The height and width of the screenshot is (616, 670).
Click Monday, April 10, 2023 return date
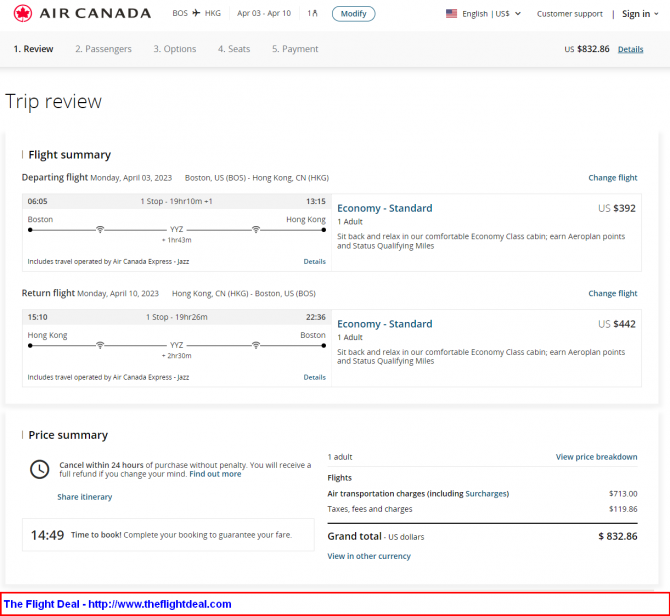[118, 293]
